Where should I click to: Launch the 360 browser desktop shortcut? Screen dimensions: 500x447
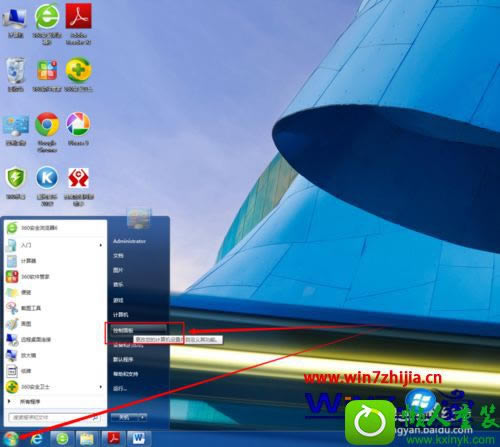(x=47, y=24)
